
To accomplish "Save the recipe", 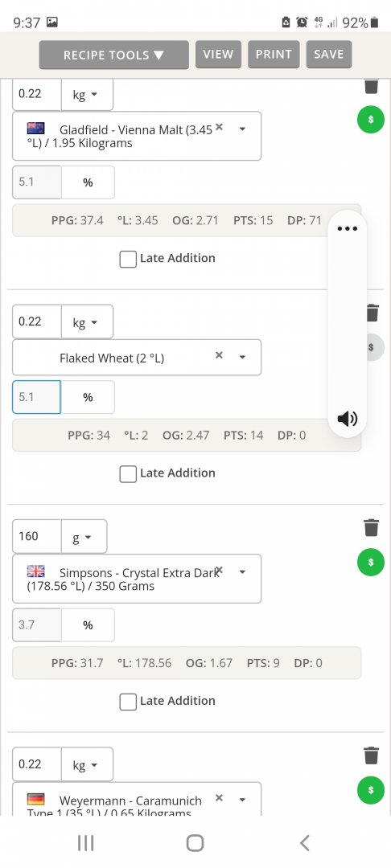I will 329,55.
